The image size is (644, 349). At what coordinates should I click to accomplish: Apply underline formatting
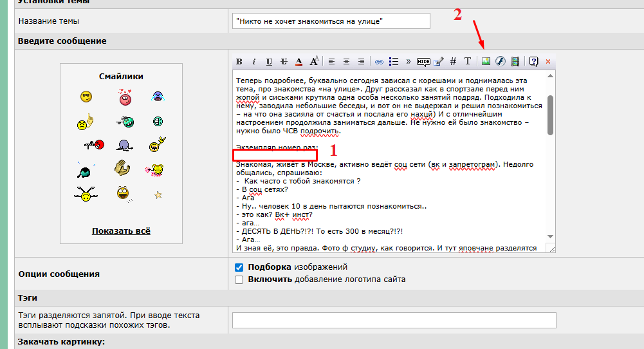(x=269, y=62)
